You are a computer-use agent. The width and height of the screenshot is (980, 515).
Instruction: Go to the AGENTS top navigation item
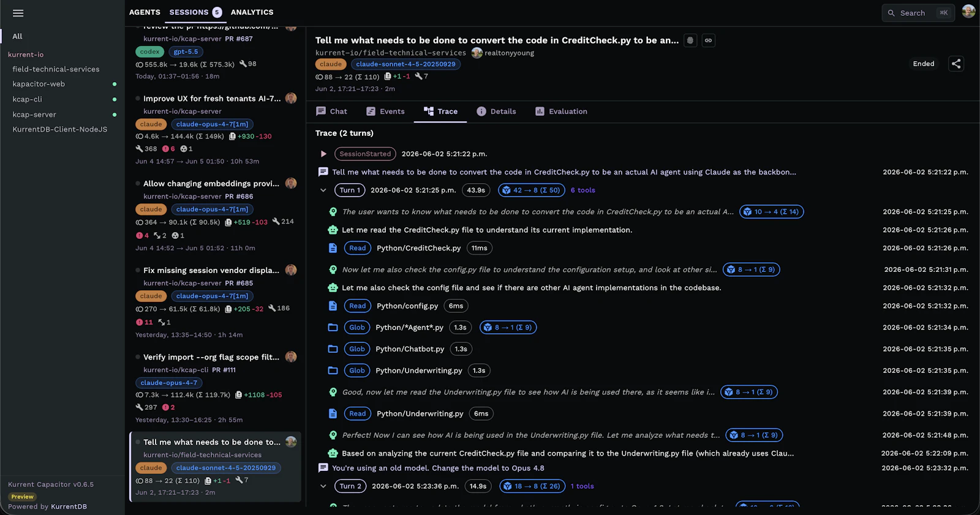tap(145, 12)
